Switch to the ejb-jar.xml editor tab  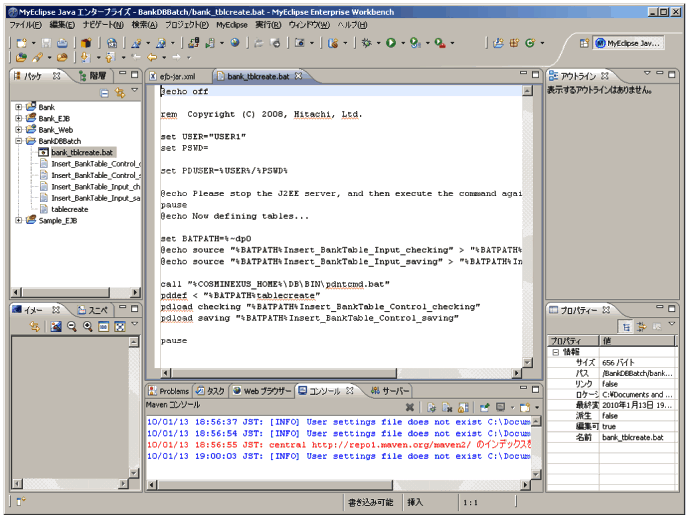(x=177, y=76)
